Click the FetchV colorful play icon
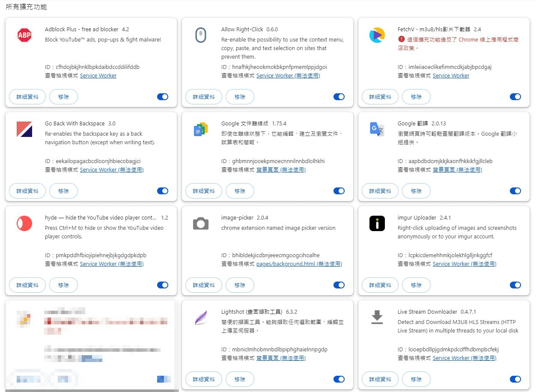 377,35
